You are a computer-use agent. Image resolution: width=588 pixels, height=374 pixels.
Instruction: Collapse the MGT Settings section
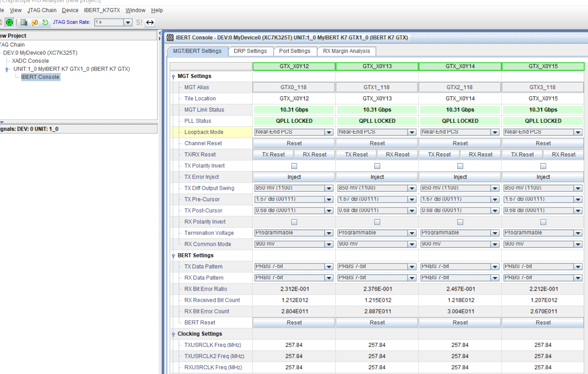(173, 76)
